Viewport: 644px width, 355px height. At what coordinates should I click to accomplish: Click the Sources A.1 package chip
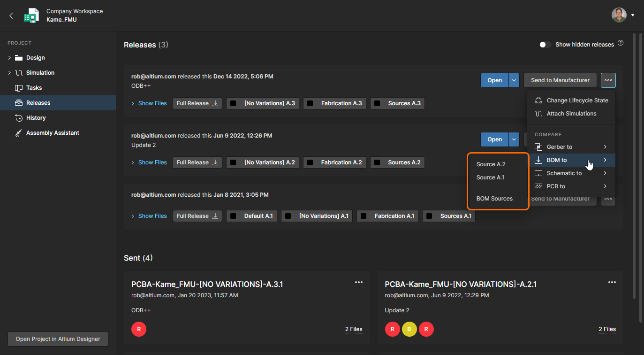coord(449,216)
